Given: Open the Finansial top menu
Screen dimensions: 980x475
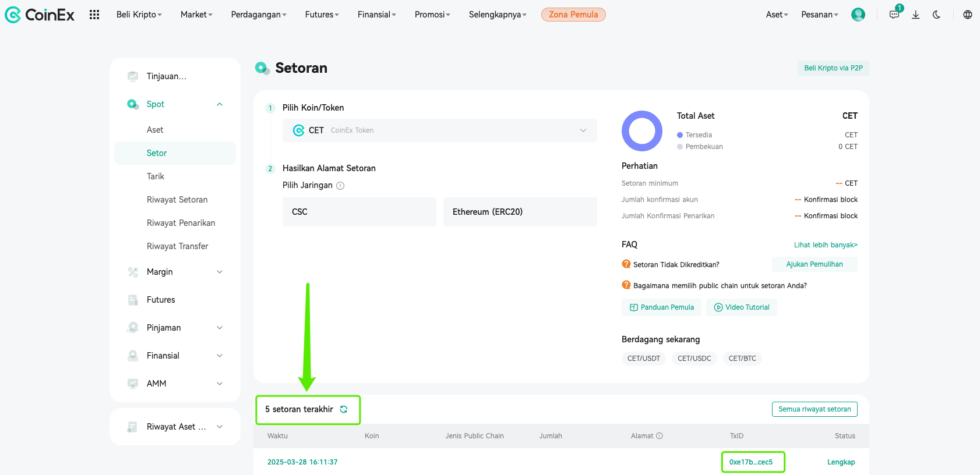Looking at the screenshot, I should (377, 15).
